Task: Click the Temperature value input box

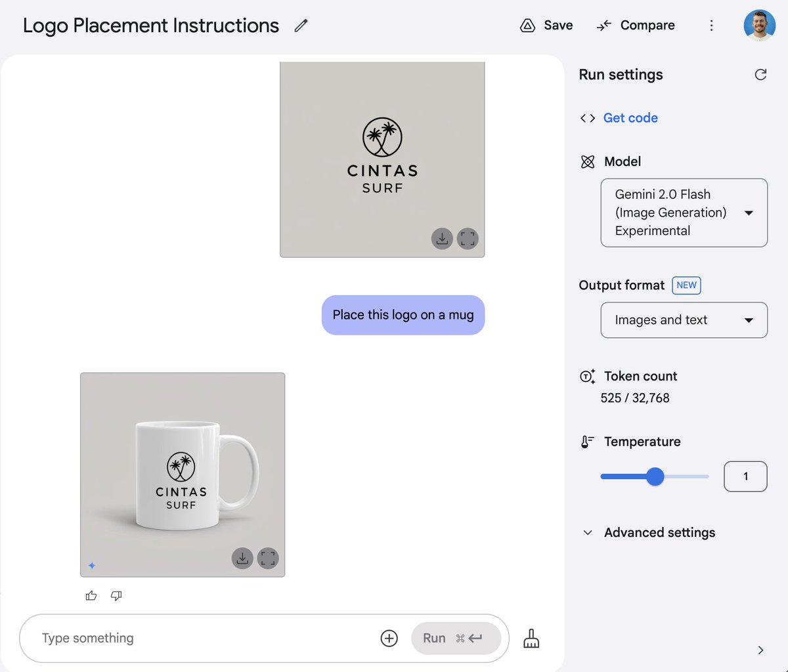Action: [745, 476]
